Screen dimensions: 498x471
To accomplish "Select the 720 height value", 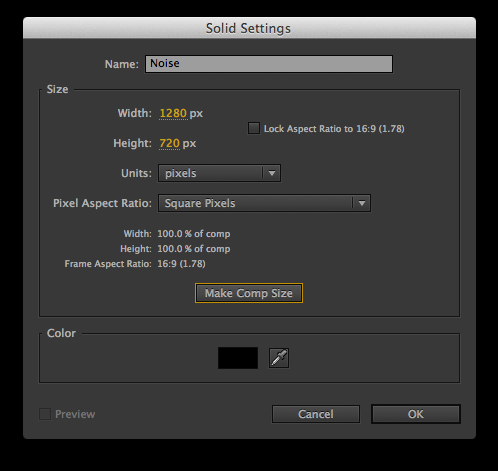I will point(170,143).
